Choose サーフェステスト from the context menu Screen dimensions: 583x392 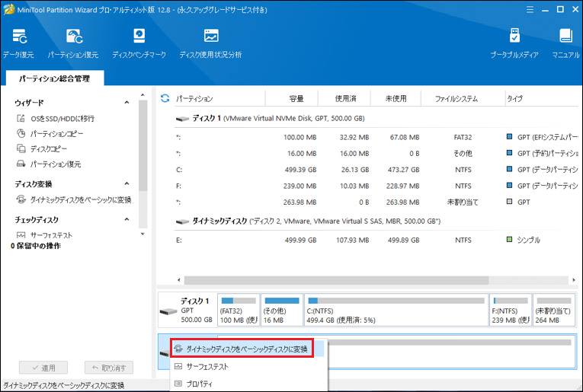(x=207, y=367)
